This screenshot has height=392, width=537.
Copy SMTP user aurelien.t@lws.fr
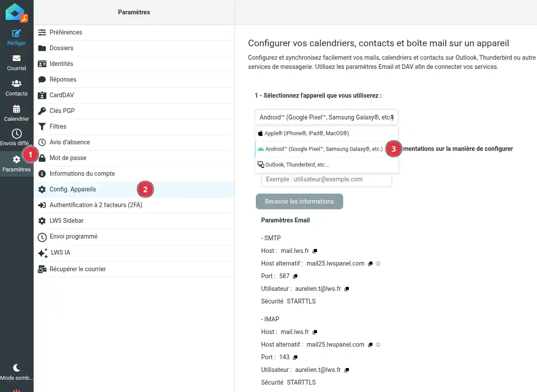pyautogui.click(x=347, y=289)
